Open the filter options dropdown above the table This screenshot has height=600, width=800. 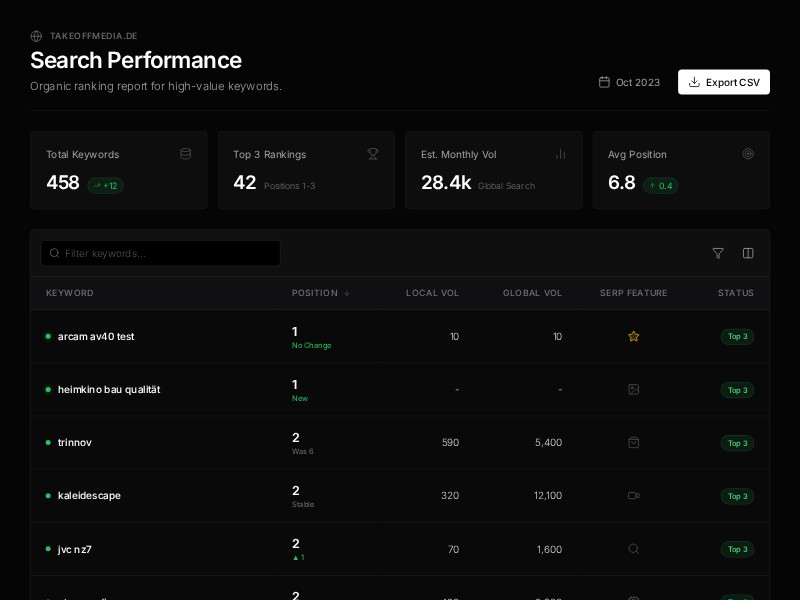pyautogui.click(x=718, y=253)
